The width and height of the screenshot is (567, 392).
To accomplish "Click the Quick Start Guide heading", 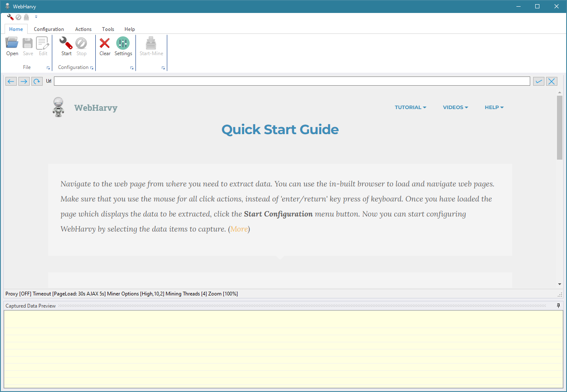I will click(280, 130).
